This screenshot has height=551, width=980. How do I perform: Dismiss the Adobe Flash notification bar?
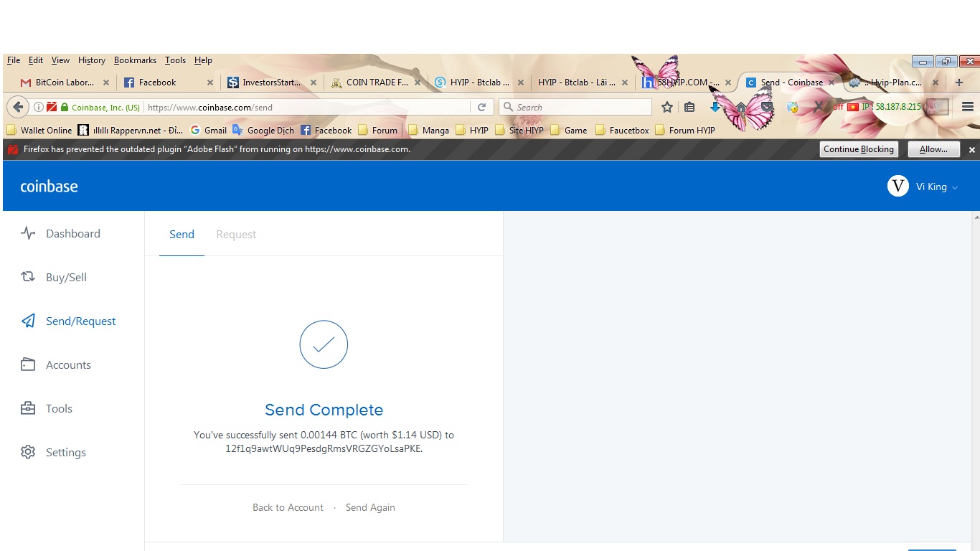click(x=972, y=150)
